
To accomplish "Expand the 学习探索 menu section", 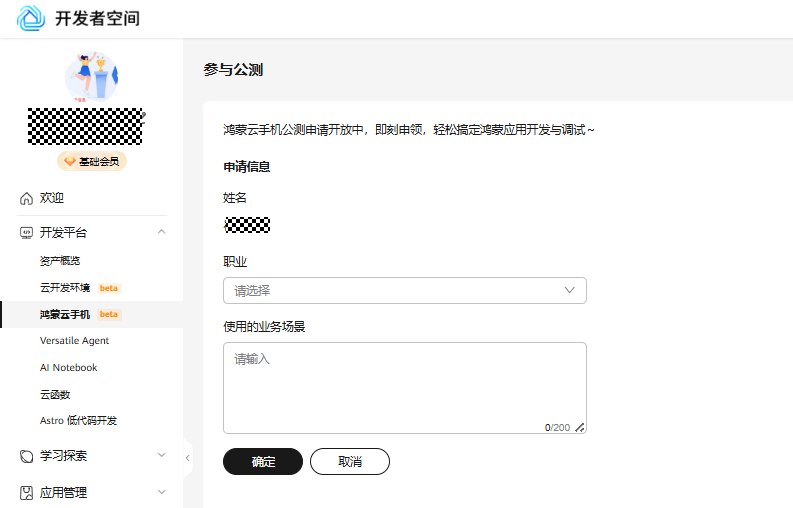I will click(x=162, y=456).
